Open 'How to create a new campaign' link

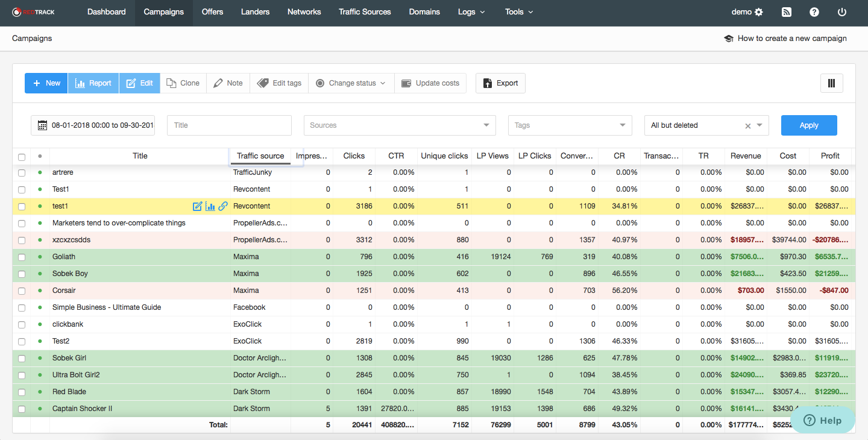point(785,39)
